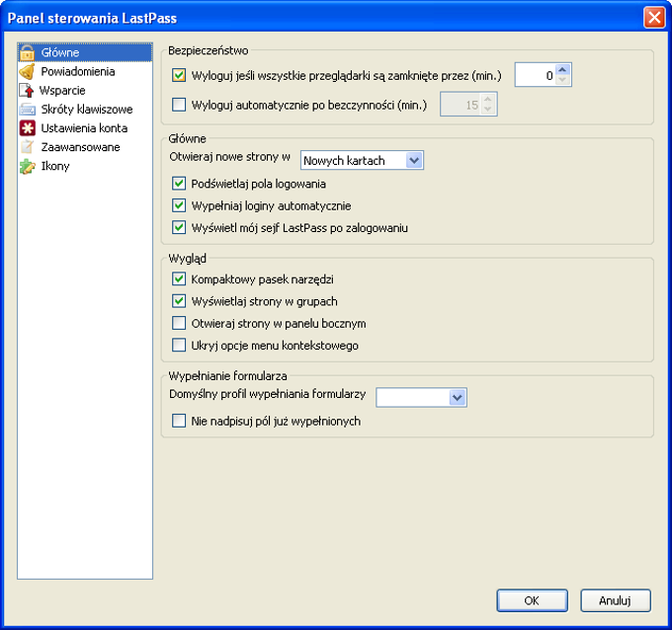Cancel changes with Anuluj button
This screenshot has height=630, width=672.
(x=616, y=600)
